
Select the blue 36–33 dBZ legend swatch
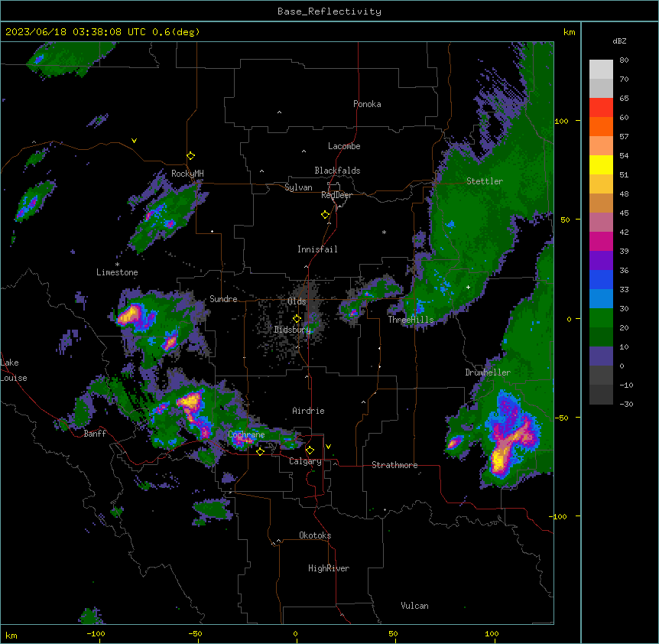pyautogui.click(x=601, y=279)
